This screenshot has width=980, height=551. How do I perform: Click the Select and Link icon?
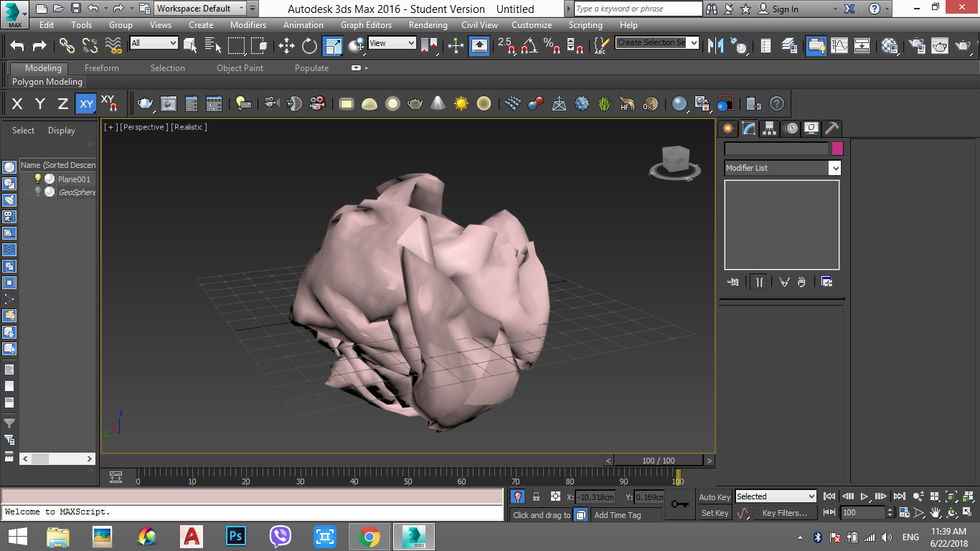[67, 46]
